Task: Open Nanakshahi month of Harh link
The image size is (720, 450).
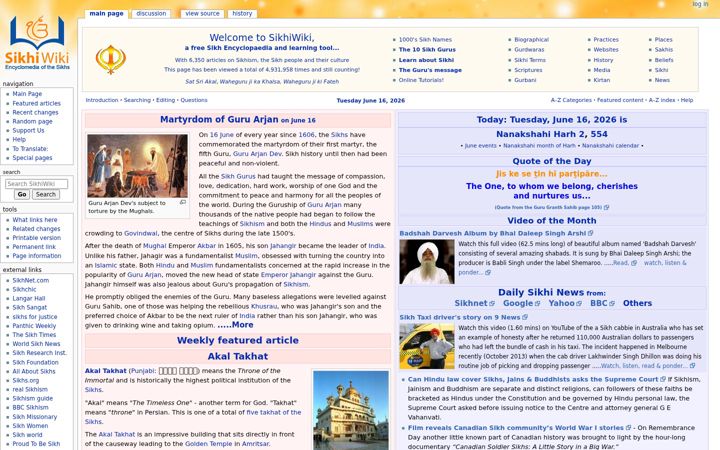Action: coord(539,146)
